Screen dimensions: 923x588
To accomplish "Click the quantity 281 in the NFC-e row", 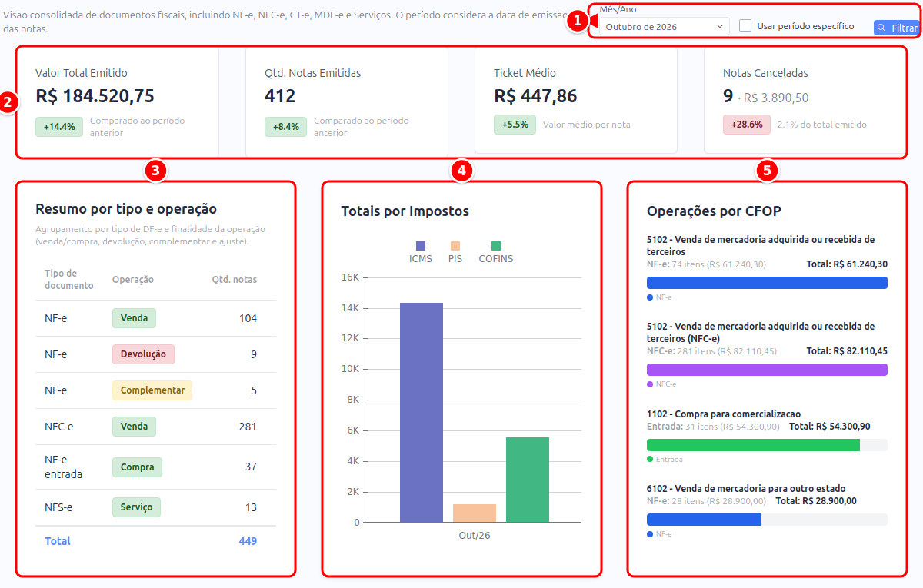I will coord(248,427).
